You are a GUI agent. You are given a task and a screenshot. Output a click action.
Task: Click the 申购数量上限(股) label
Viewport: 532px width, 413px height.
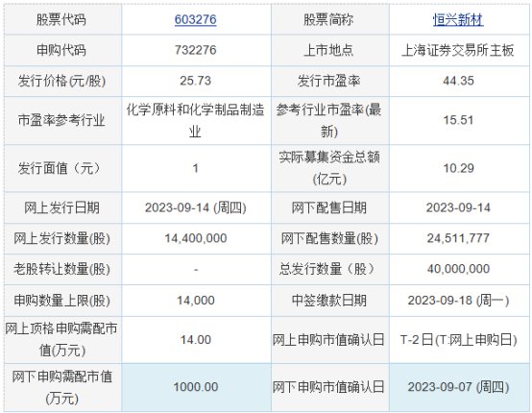[61, 301]
